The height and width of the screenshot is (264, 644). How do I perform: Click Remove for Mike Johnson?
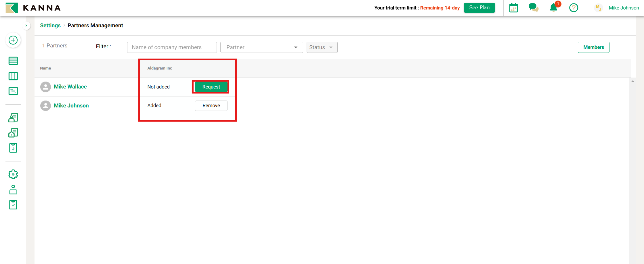point(211,106)
